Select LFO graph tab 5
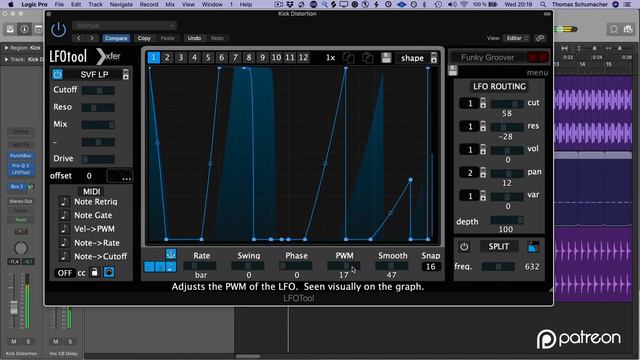Viewport: 640px width, 360px height. [208, 58]
